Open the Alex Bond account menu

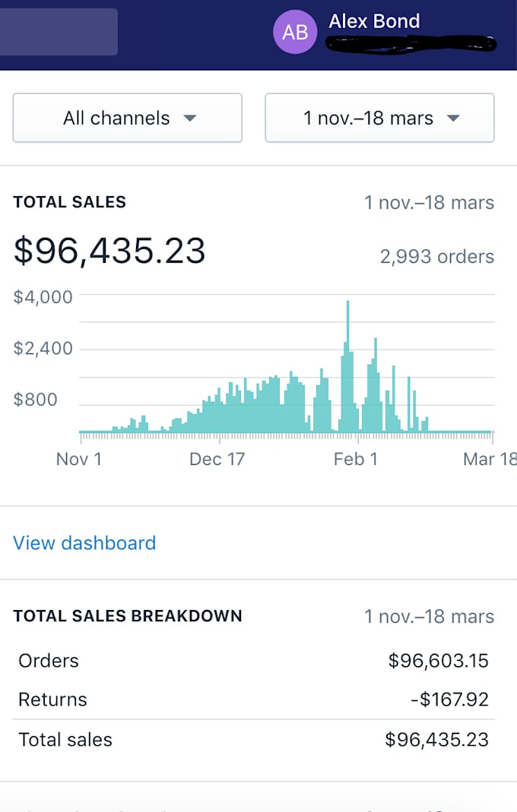374,21
